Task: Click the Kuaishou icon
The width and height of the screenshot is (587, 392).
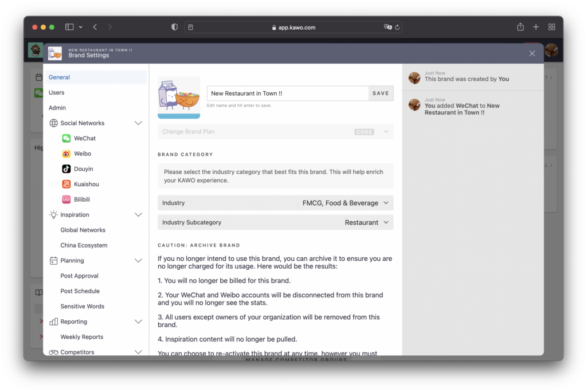Action: tap(66, 184)
